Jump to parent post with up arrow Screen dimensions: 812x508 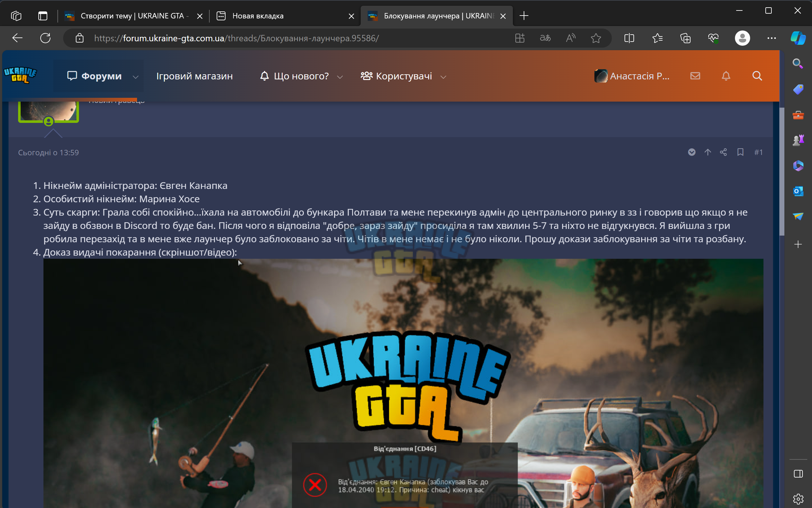coord(708,152)
